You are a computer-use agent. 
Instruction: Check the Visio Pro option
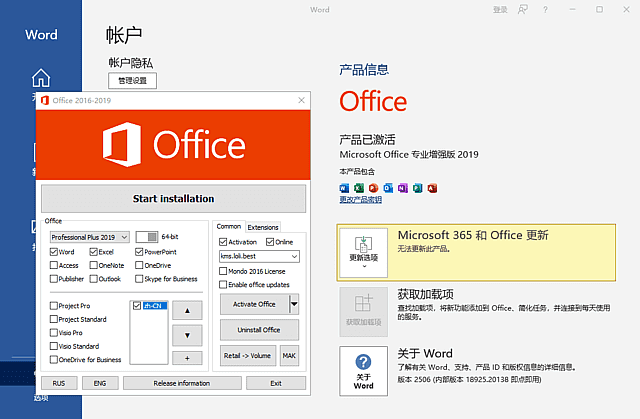pos(53,333)
